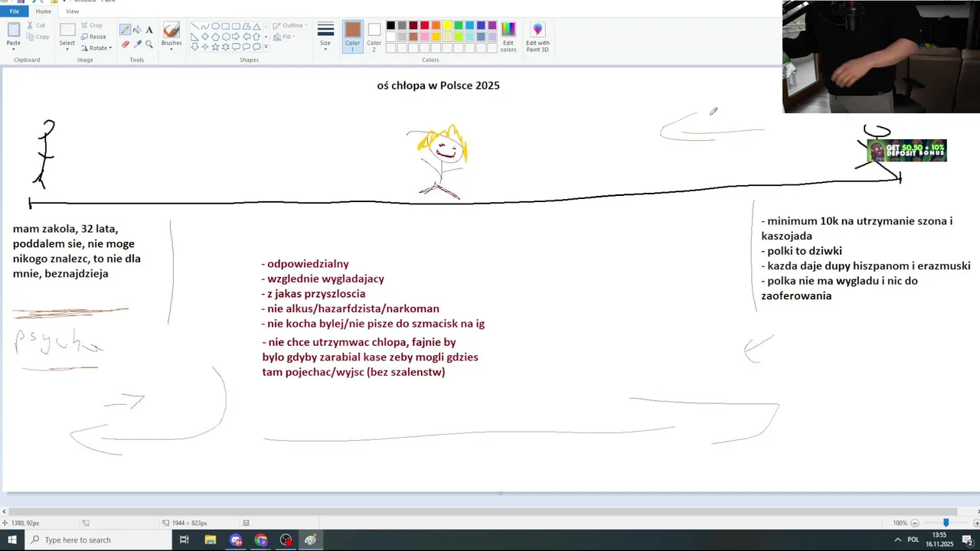The width and height of the screenshot is (980, 551).
Task: Adjust the zoom level slider handle
Action: coord(946,523)
